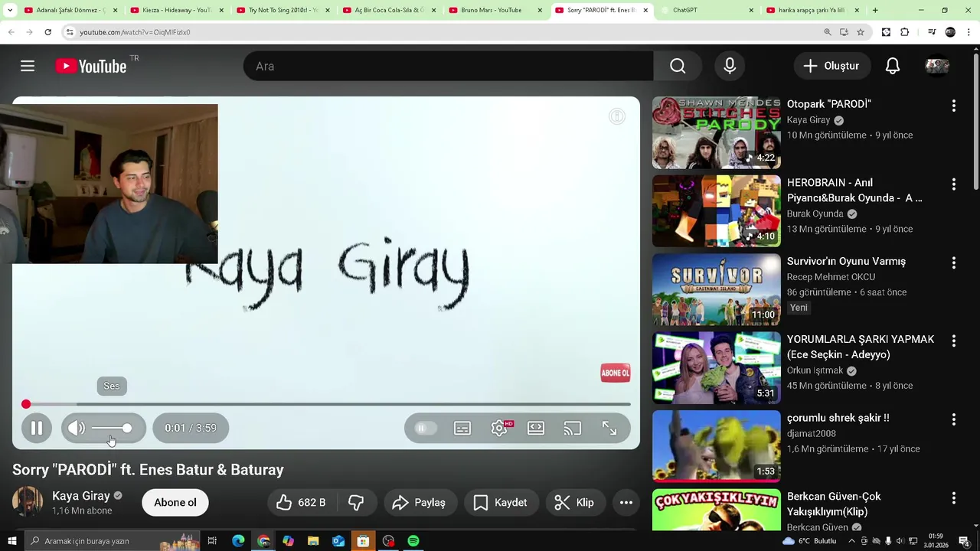Viewport: 980px width, 551px height.
Task: Mute the video with the speaker icon
Action: click(76, 428)
